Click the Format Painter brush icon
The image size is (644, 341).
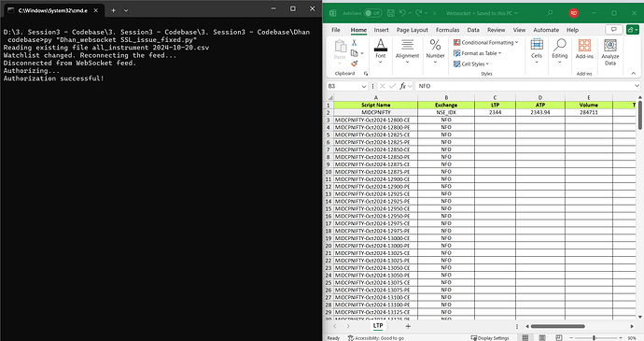354,64
